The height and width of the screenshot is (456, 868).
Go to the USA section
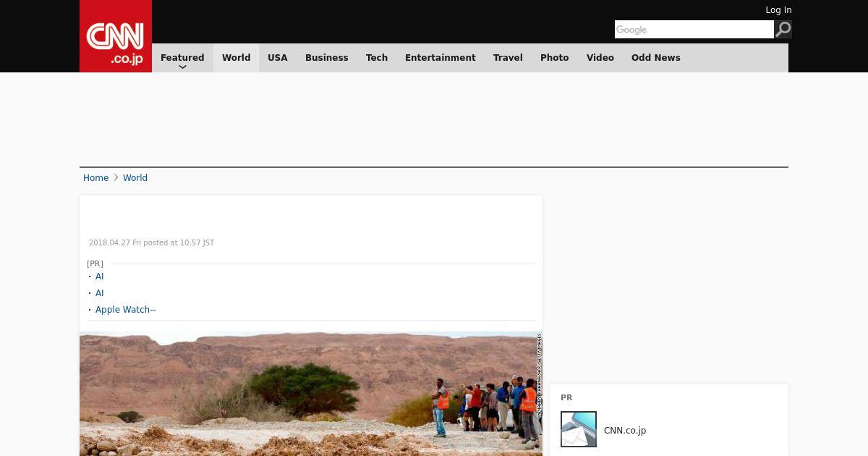[278, 58]
